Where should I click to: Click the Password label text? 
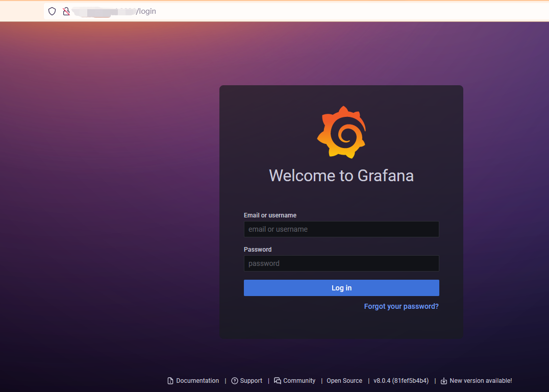(258, 250)
